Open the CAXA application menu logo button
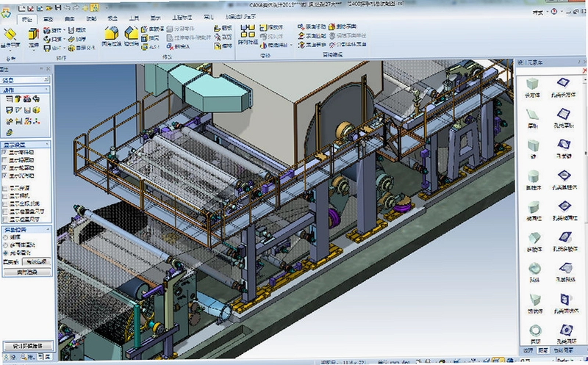The image size is (588, 365). tap(6, 13)
